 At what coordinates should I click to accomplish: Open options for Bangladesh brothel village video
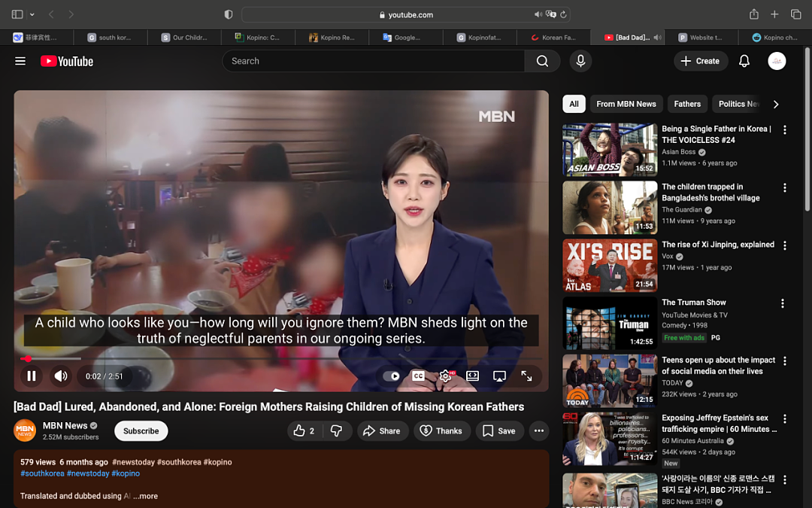coord(784,187)
